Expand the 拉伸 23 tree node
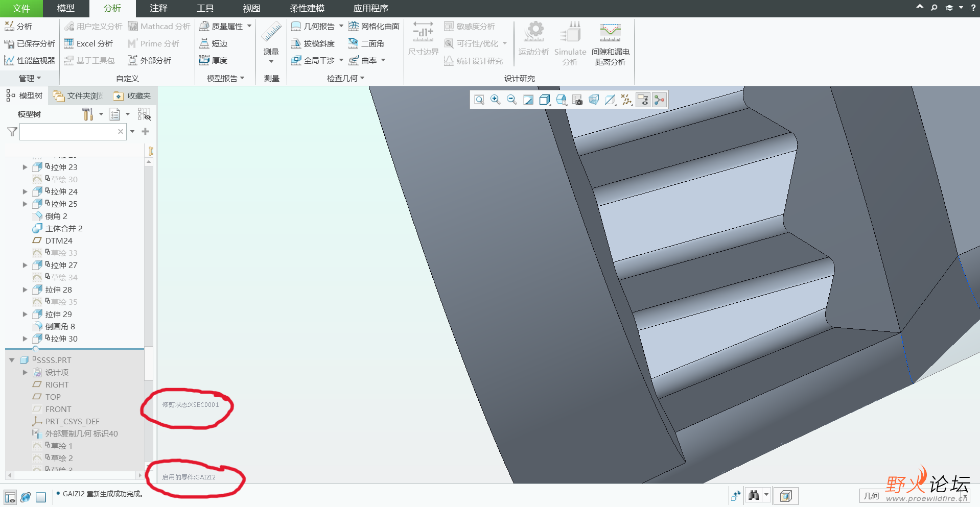Screen dimensions: 980x507 click(25, 167)
